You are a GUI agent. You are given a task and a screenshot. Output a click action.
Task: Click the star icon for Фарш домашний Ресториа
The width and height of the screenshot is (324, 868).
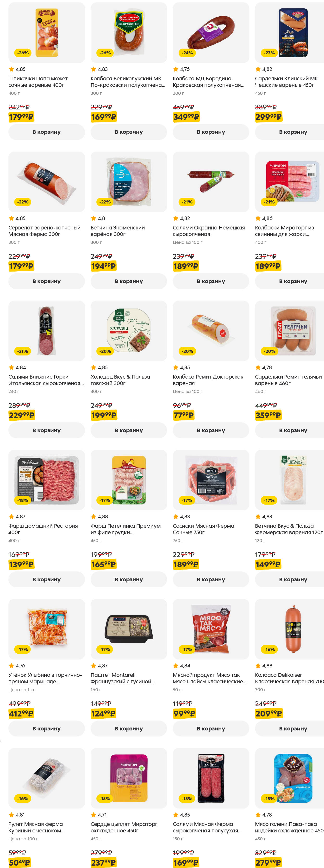12,517
